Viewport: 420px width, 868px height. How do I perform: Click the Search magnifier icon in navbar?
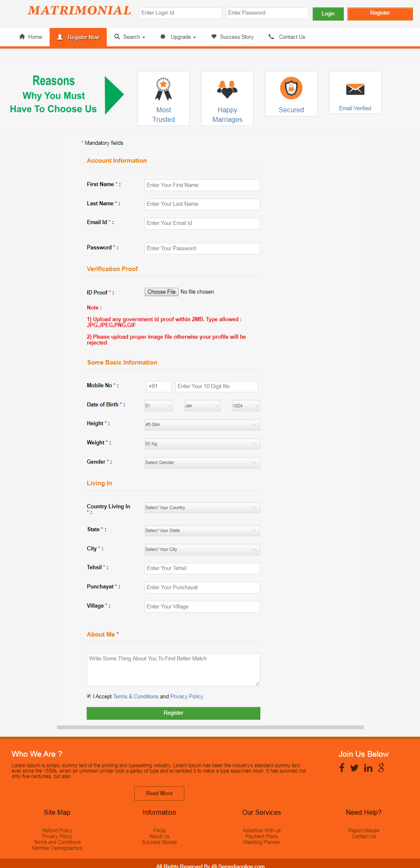click(117, 37)
